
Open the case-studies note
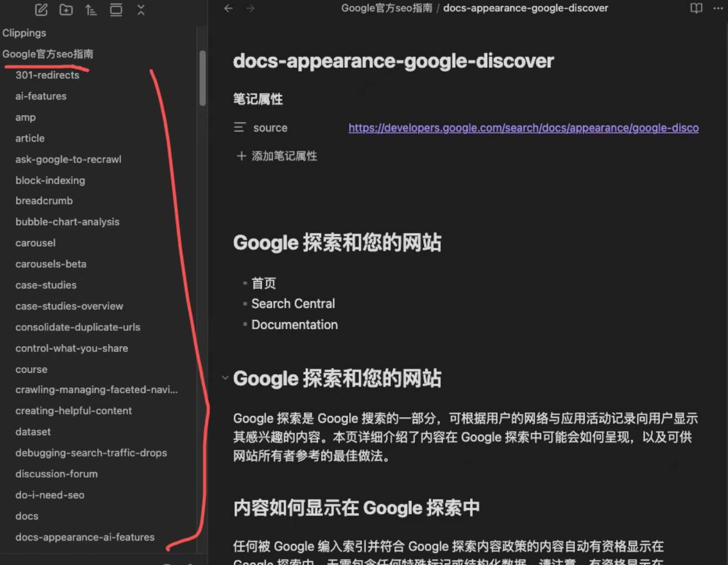pos(46,285)
